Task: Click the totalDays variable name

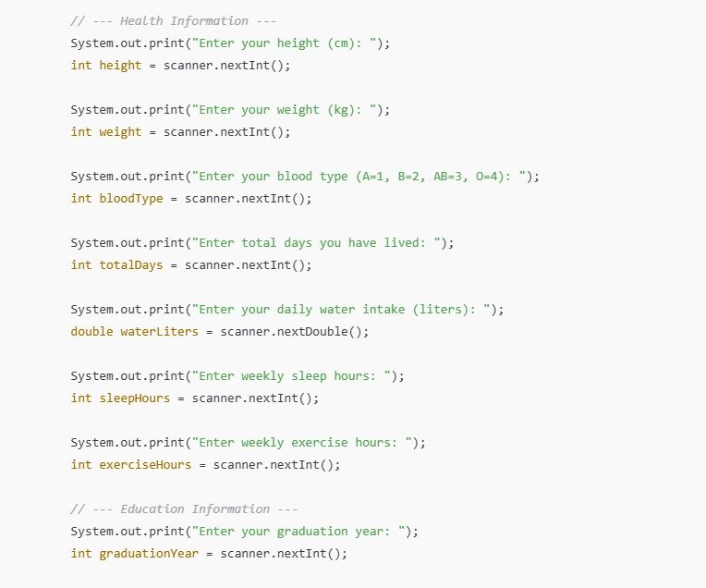Action: pyautogui.click(x=130, y=264)
